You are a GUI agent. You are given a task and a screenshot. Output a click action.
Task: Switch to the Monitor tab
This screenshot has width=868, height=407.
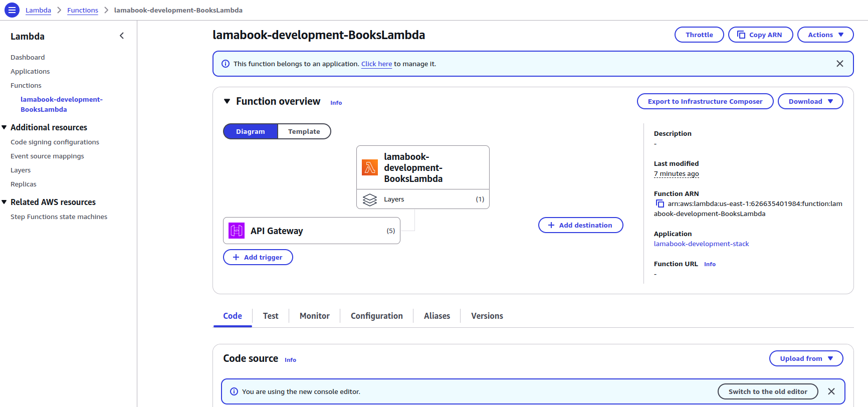click(x=315, y=316)
